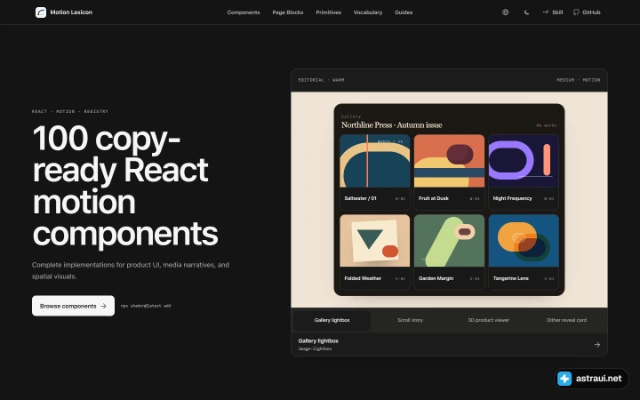
Task: Click the Browse components button
Action: click(73, 306)
